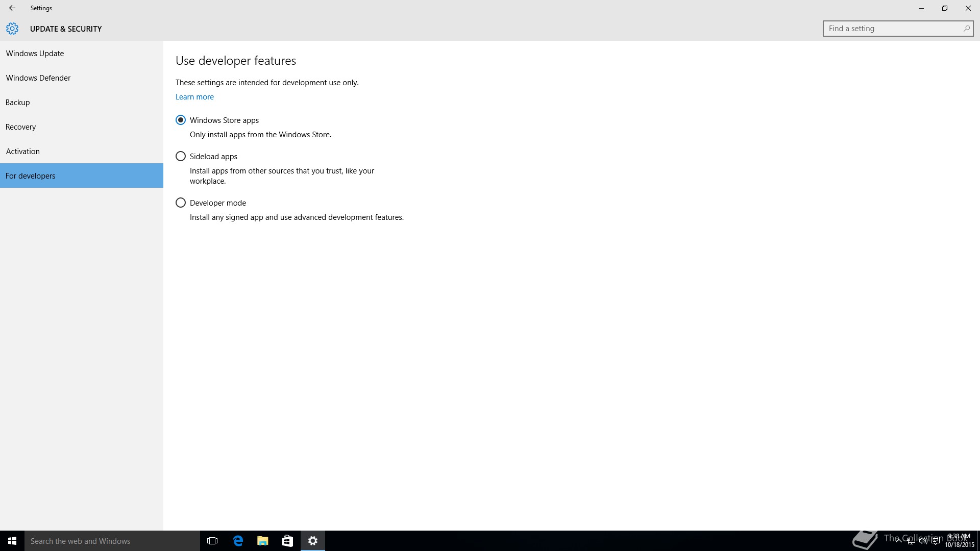Launch Microsoft Edge from the taskbar
The image size is (980, 551).
coord(238,541)
